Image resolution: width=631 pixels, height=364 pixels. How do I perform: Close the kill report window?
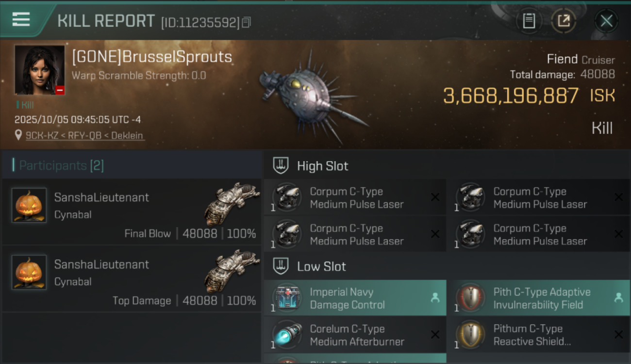(606, 21)
